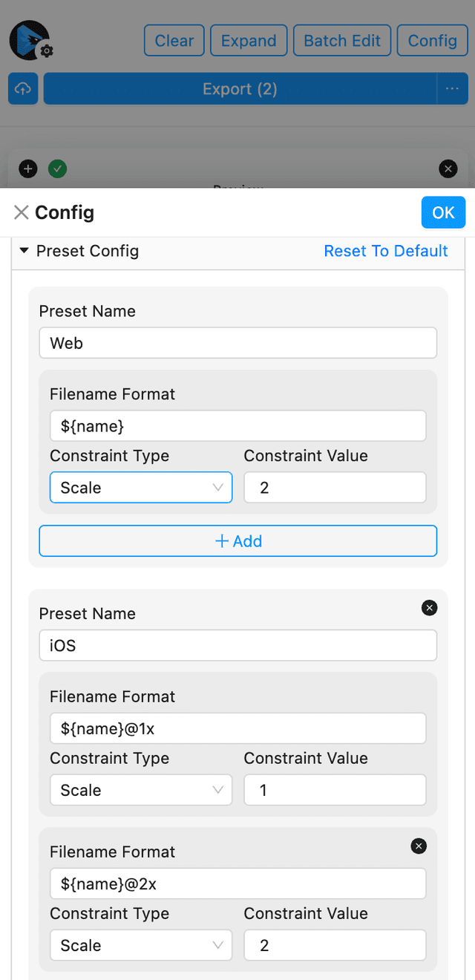
Task: Click the Preset Config heading text
Action: [88, 251]
